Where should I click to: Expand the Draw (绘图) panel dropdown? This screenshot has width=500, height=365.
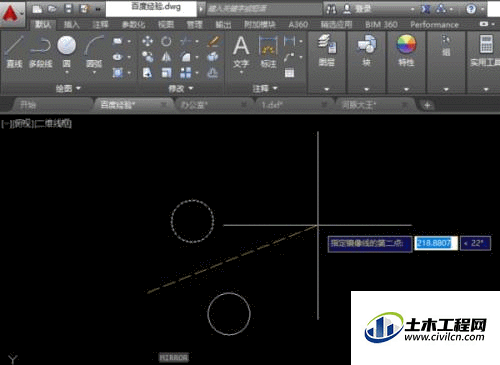(x=68, y=88)
